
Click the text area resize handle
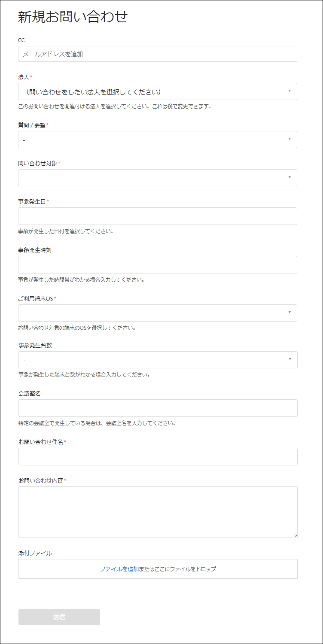click(295, 535)
